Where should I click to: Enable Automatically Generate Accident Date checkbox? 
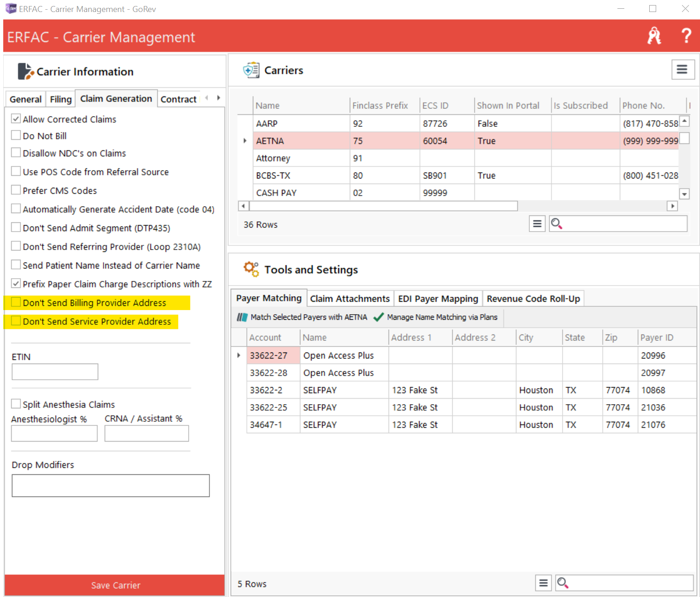coord(16,209)
